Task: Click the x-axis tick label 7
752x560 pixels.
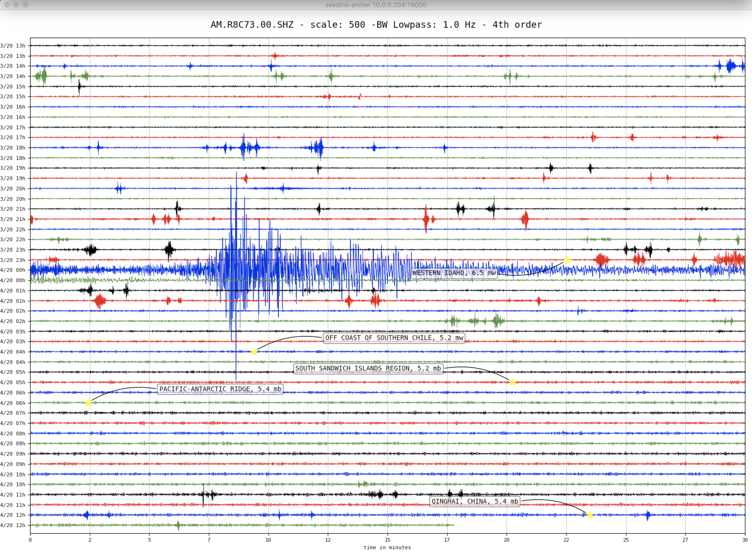Action: [x=209, y=540]
